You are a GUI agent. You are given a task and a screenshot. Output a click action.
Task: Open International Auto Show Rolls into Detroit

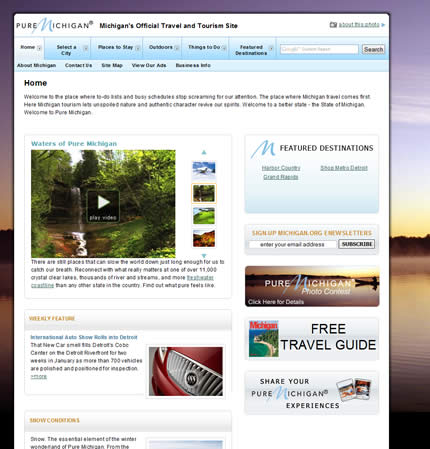point(84,337)
